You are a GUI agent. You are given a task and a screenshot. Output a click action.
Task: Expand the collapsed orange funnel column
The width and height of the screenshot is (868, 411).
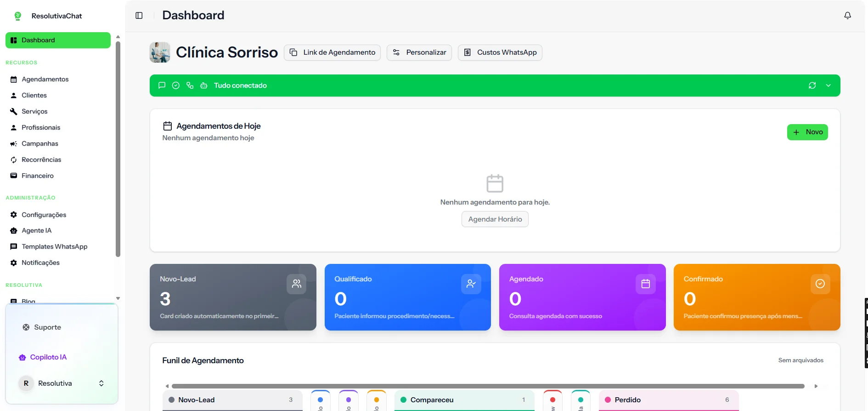[x=377, y=400]
